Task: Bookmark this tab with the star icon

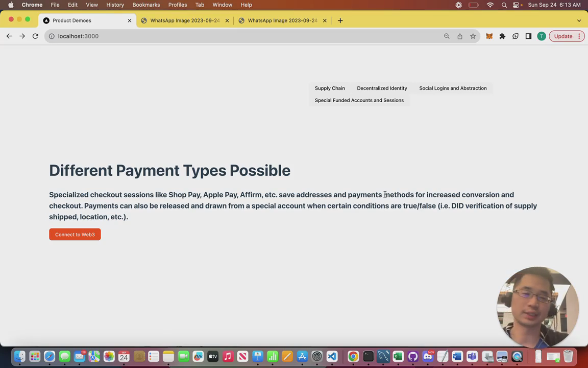Action: point(473,36)
